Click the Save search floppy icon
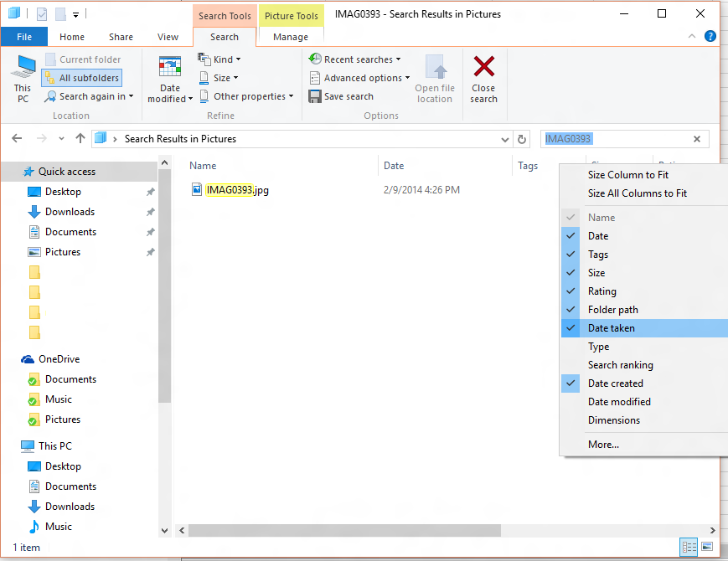Image resolution: width=728 pixels, height=561 pixels. (315, 96)
